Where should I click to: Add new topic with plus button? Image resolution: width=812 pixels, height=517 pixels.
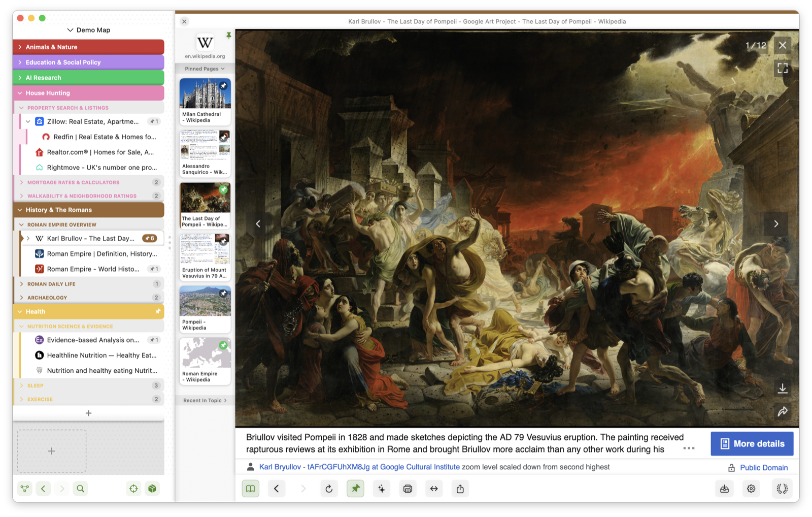(x=89, y=413)
